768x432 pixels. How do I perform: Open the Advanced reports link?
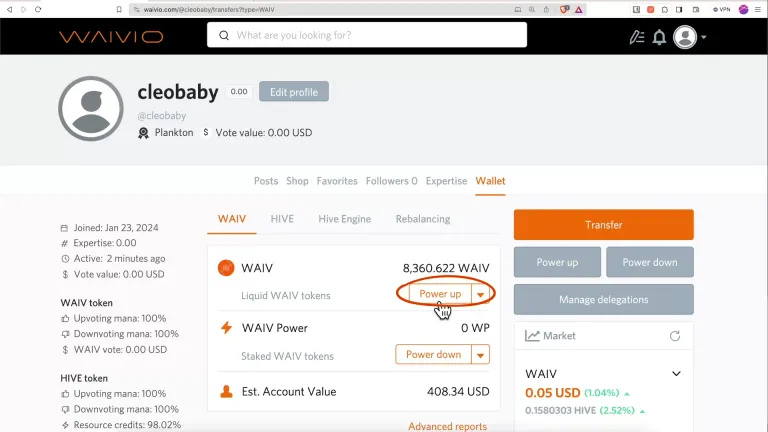(x=448, y=426)
